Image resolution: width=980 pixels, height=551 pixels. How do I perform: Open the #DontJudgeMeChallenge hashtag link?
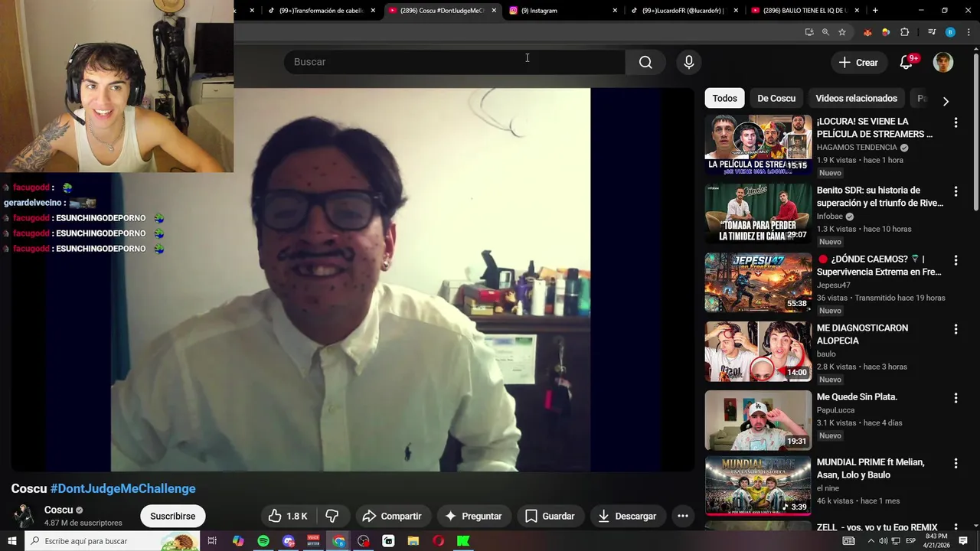pos(122,488)
